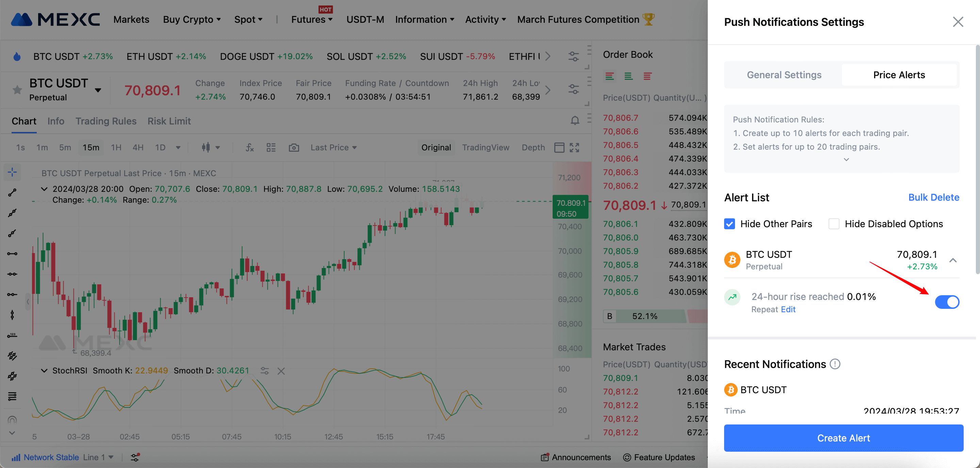Uncheck Hide Other Pairs checkbox
The width and height of the screenshot is (980, 468).
coord(729,224)
